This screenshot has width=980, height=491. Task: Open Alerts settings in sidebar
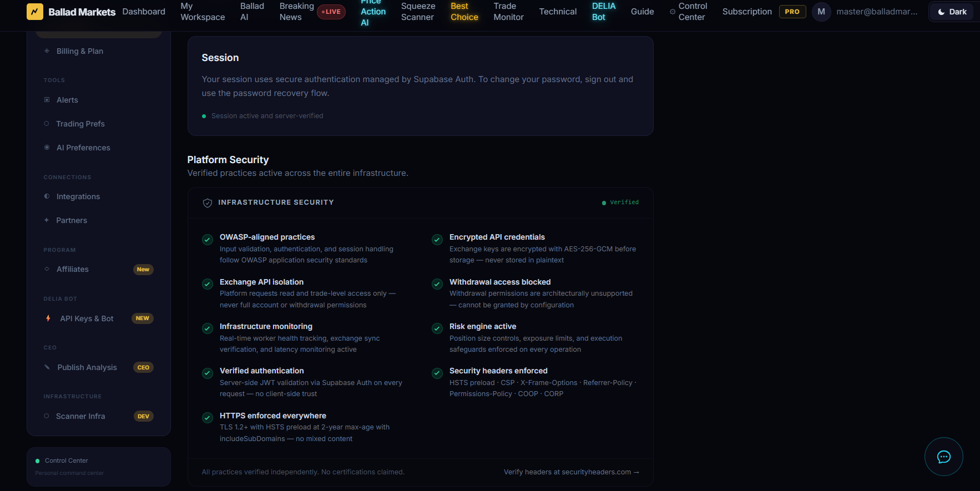coord(99,100)
